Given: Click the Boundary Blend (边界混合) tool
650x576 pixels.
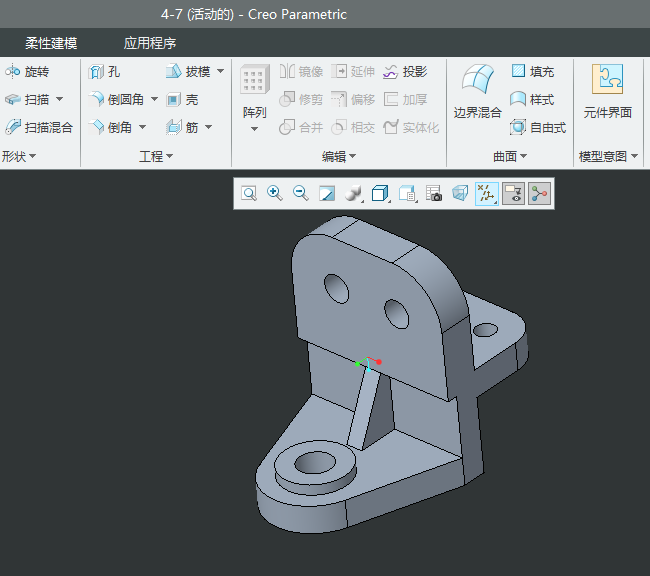Looking at the screenshot, I should pos(477,93).
